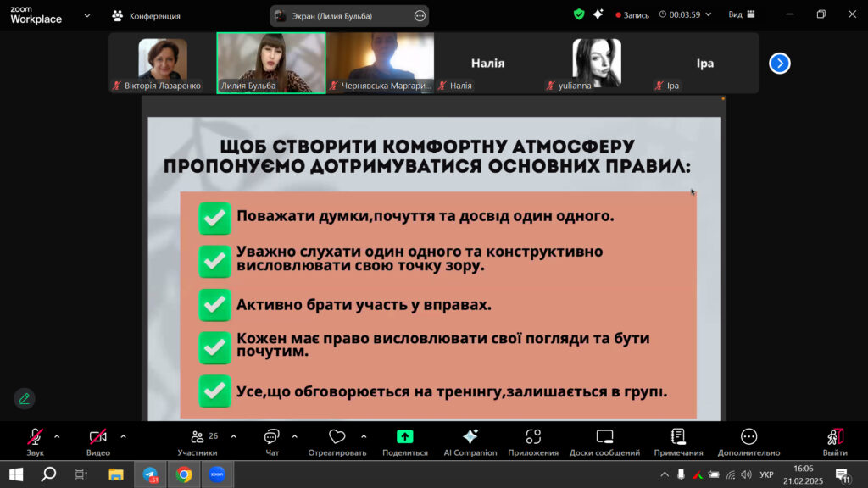Click checkbox beside Активно брати участь
Screen dimensions: 868x488
(x=214, y=305)
